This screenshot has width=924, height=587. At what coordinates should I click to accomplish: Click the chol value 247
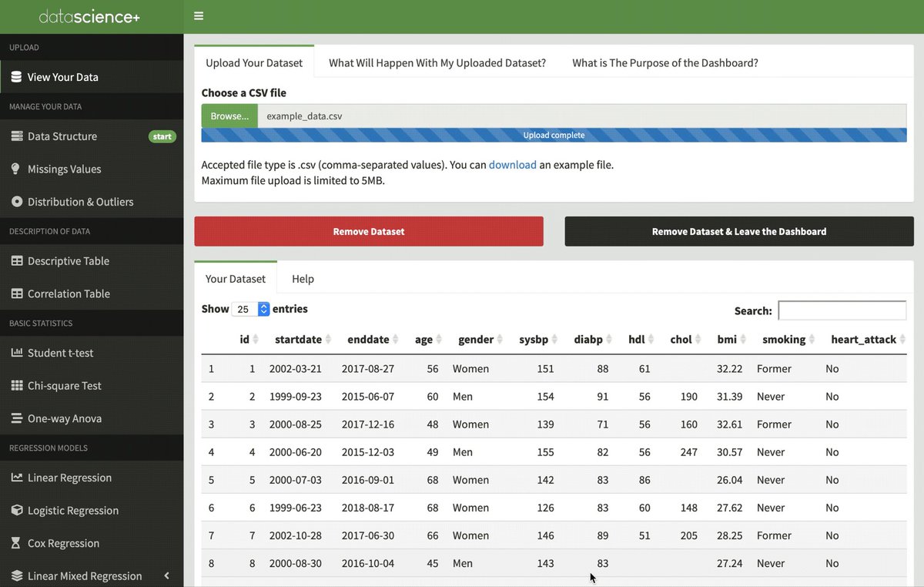[688, 452]
